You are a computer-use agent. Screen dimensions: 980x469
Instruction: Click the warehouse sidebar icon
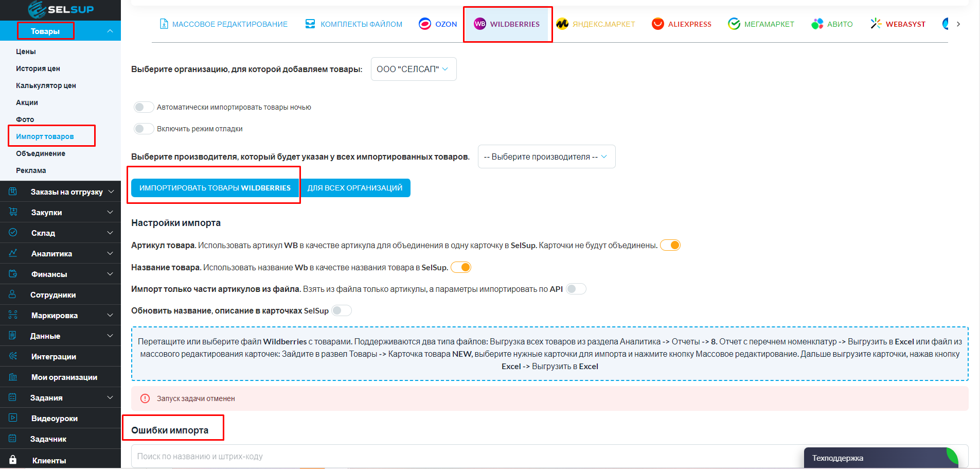tap(13, 233)
